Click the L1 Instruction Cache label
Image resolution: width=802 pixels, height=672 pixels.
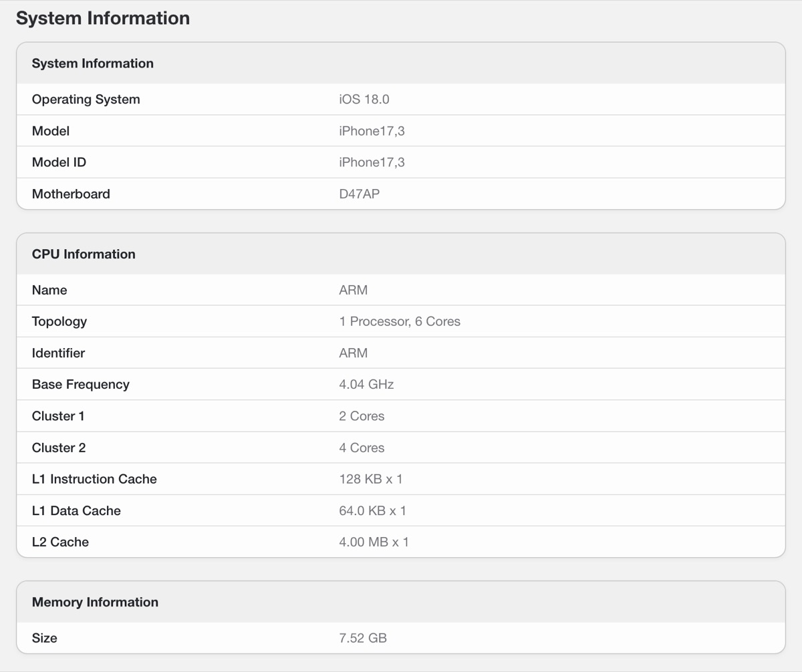pos(94,479)
